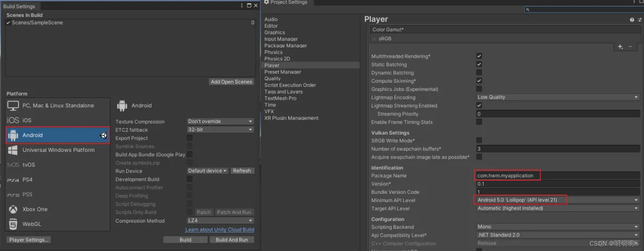Click the WebGL HTML5 icon
This screenshot has width=644, height=251.
[13, 224]
